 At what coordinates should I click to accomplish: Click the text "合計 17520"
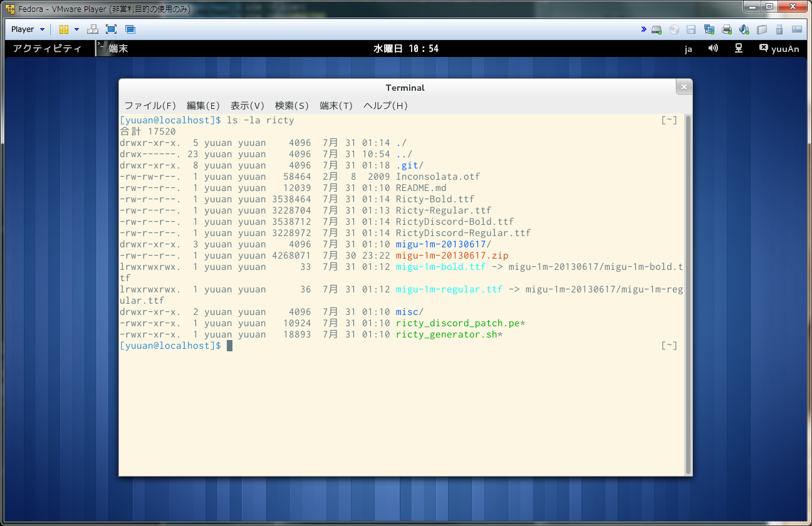pos(148,131)
